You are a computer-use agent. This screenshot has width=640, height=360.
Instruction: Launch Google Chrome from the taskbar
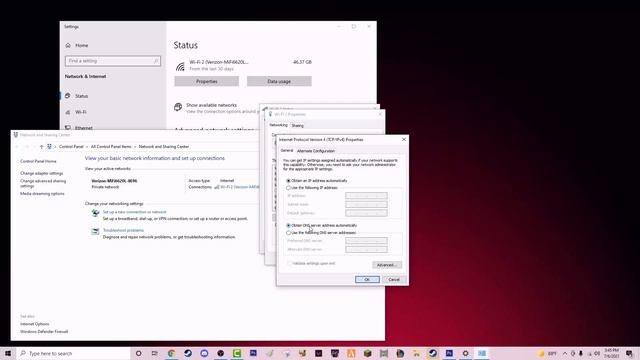[171, 353]
